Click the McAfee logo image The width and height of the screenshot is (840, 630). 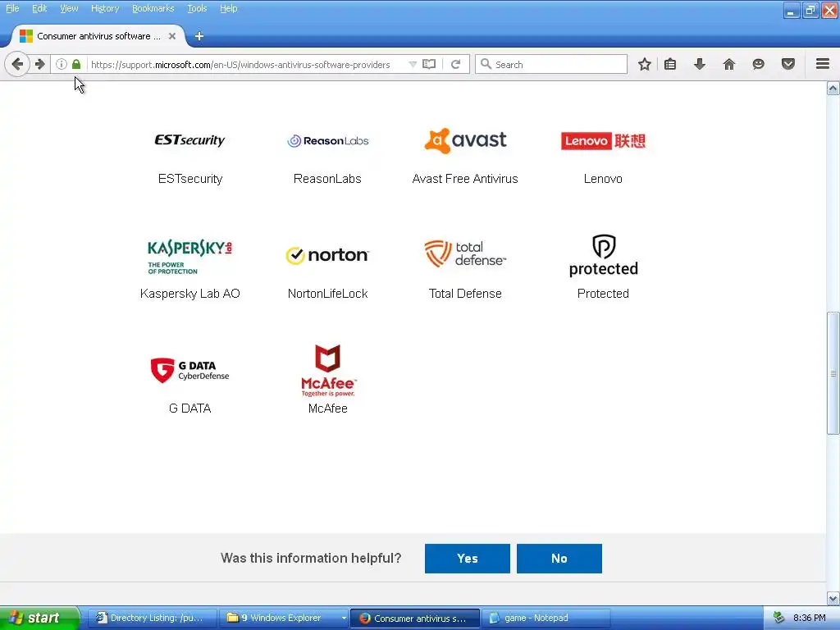[328, 370]
